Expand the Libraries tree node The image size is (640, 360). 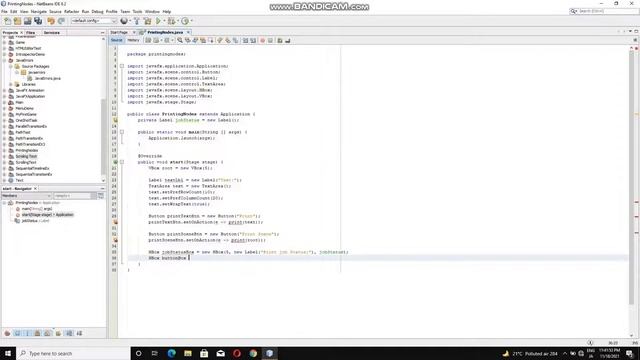click(11, 84)
